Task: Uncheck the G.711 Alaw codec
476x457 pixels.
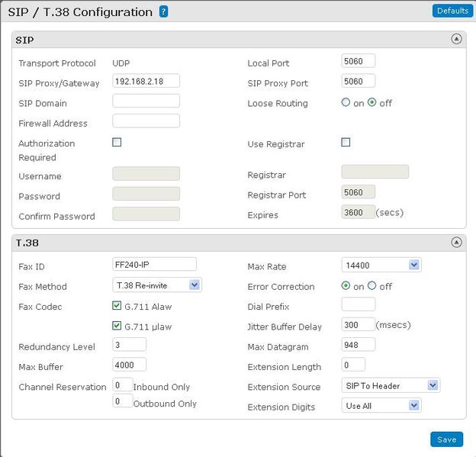Action: tap(117, 307)
